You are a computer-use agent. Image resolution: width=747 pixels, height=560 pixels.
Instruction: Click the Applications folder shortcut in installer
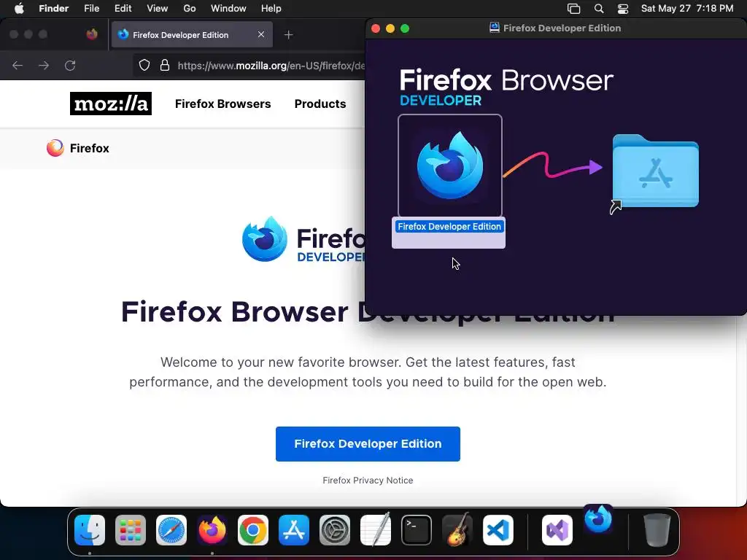coord(655,171)
